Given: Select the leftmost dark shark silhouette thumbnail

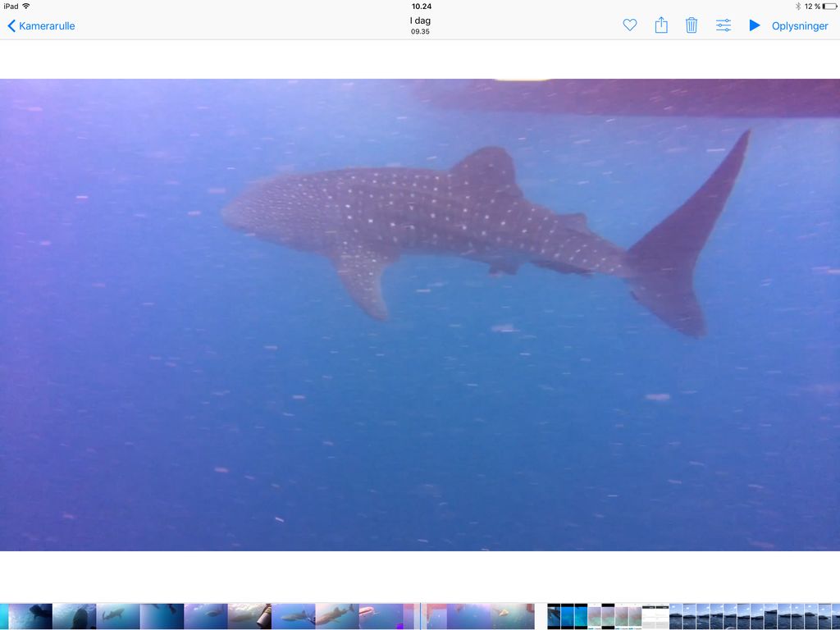Looking at the screenshot, I should coord(30,616).
